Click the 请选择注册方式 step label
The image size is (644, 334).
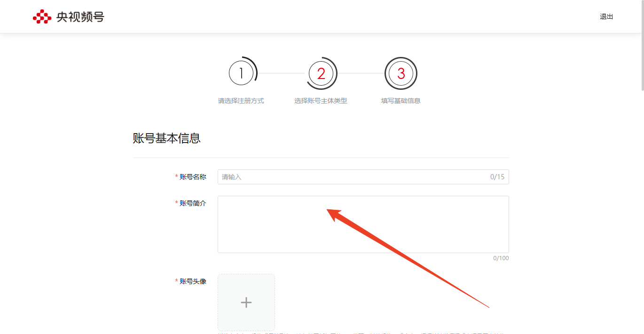coord(241,101)
